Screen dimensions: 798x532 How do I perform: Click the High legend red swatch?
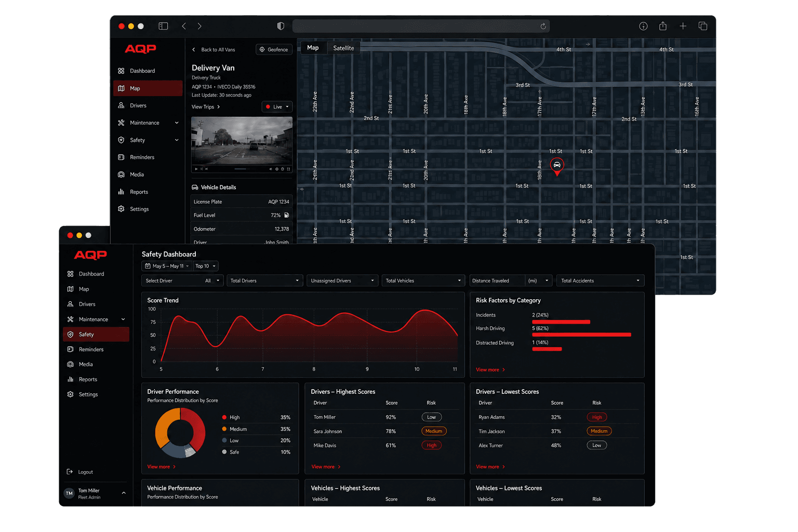click(x=224, y=418)
